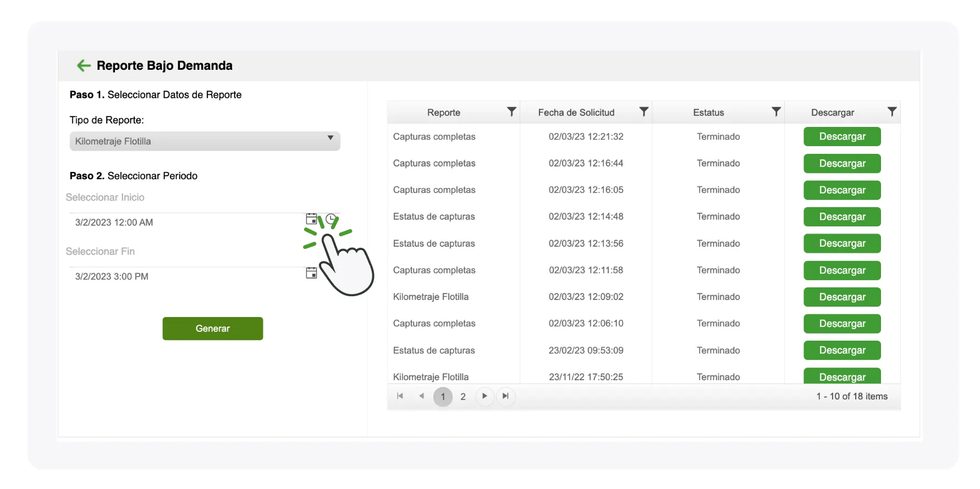Viewport: 980px width, 489px height.
Task: Jump to the first page of results
Action: tap(400, 396)
